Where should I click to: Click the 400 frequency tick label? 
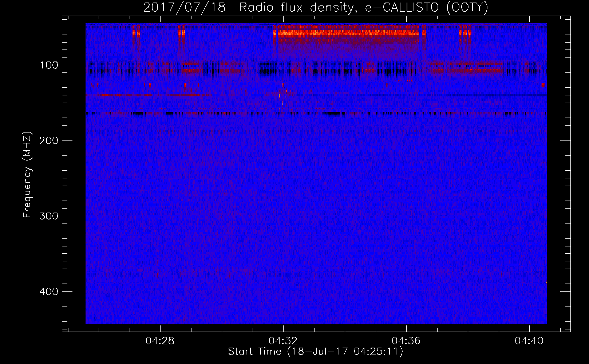pyautogui.click(x=49, y=292)
